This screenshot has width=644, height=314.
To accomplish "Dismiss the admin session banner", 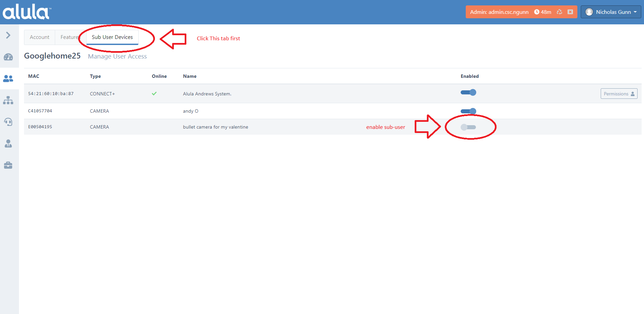I will pos(570,12).
